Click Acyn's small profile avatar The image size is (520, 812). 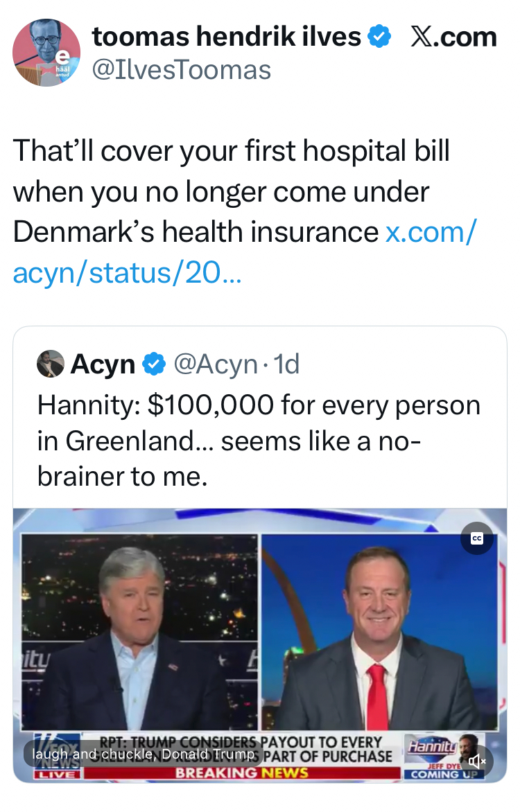pos(51,364)
